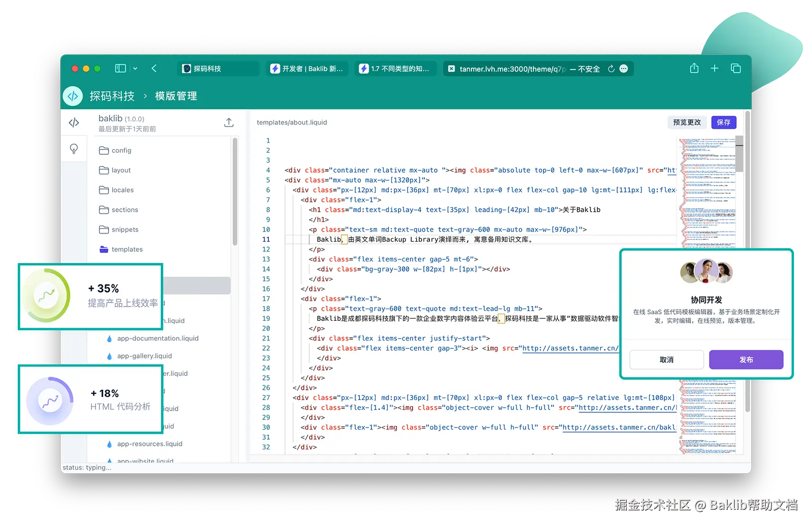Open the sidebar options dropdown chevron
812x526 pixels.
point(135,69)
